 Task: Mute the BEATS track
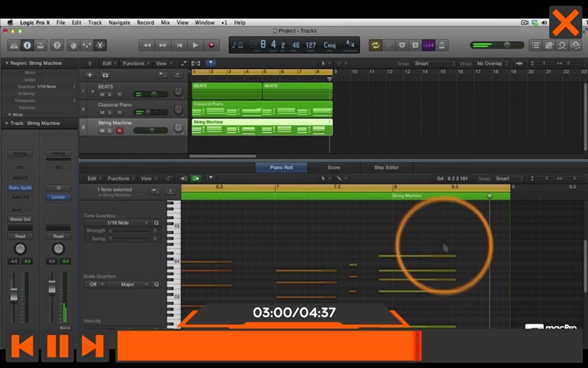point(102,94)
